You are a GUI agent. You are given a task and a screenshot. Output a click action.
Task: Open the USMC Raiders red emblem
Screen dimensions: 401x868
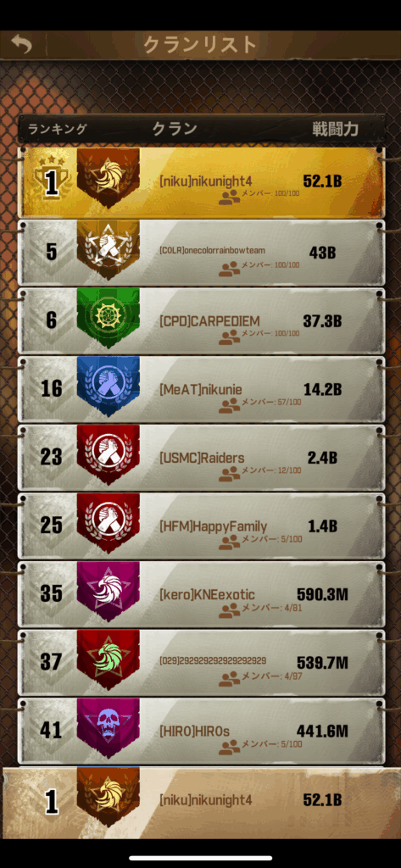pos(108,454)
